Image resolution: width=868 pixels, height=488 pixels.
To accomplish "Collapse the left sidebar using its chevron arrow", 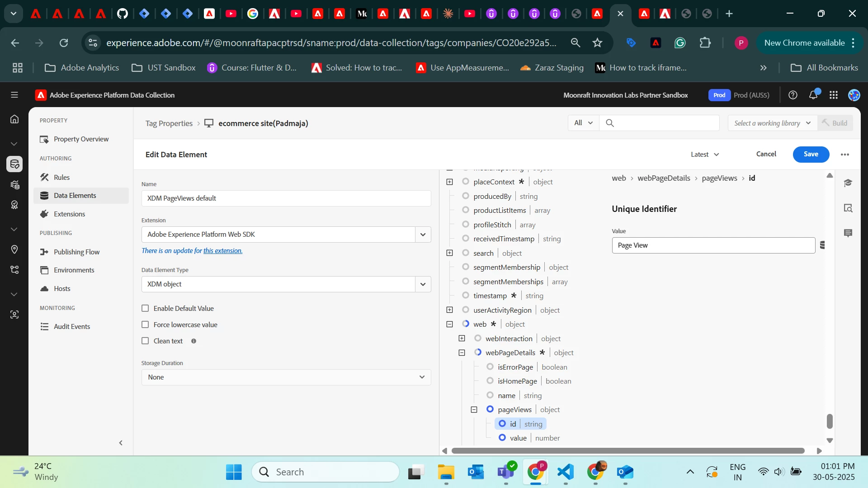I will click(x=121, y=443).
